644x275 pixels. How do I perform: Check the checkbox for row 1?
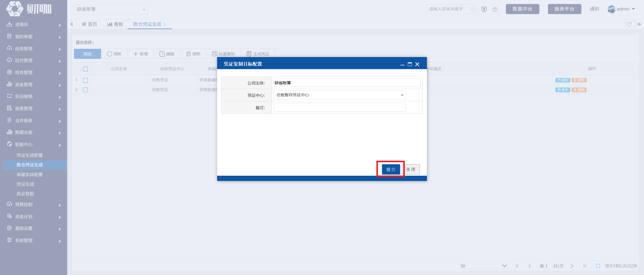coord(86,80)
